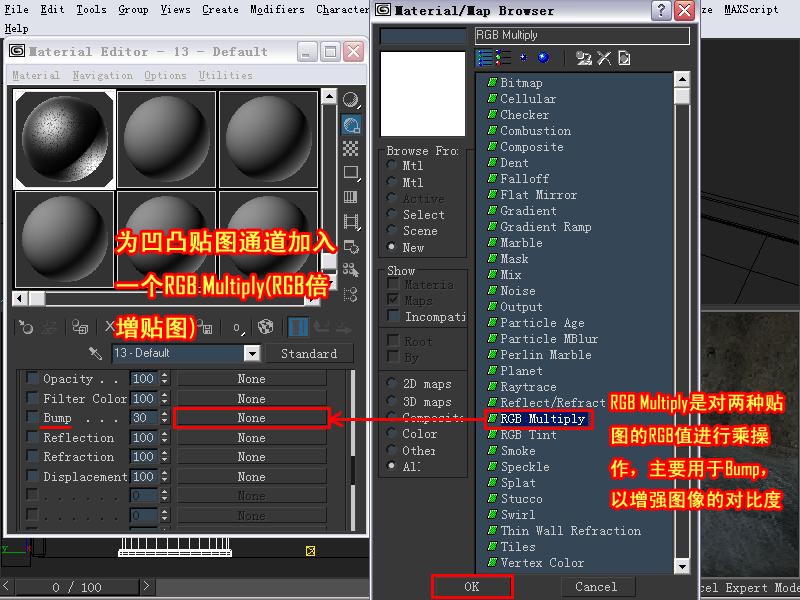
Task: Click Material Effects Channel icon
Action: tap(238, 328)
